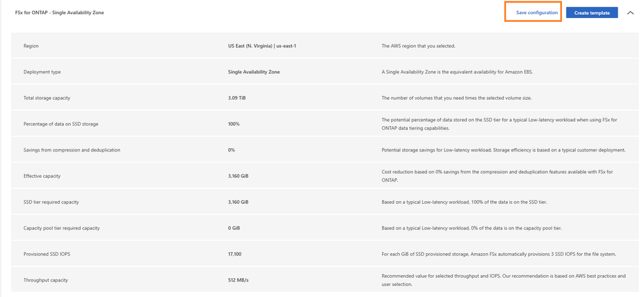The width and height of the screenshot is (644, 297).
Task: Click the FSx for ONTAP section title
Action: (x=59, y=13)
